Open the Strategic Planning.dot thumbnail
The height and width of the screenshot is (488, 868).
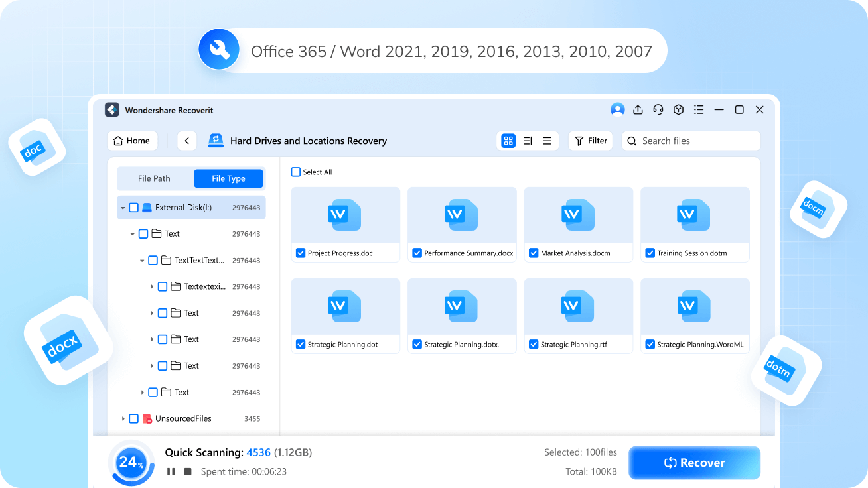point(346,306)
